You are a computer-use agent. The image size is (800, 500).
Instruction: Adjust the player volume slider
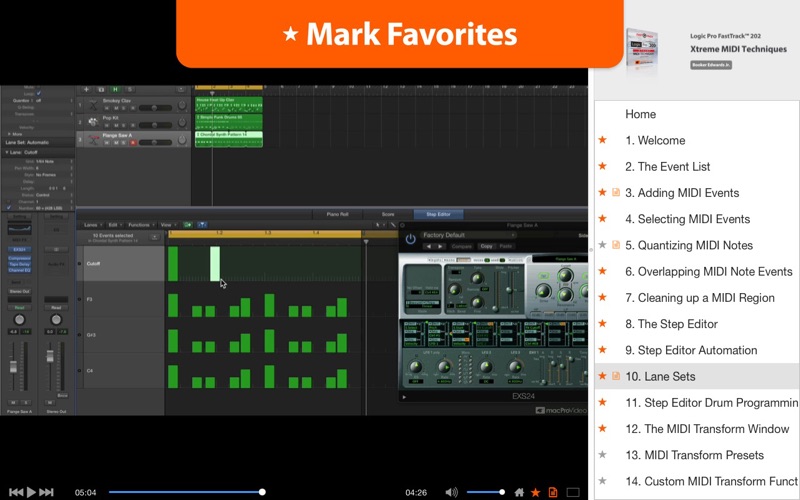[x=485, y=492]
